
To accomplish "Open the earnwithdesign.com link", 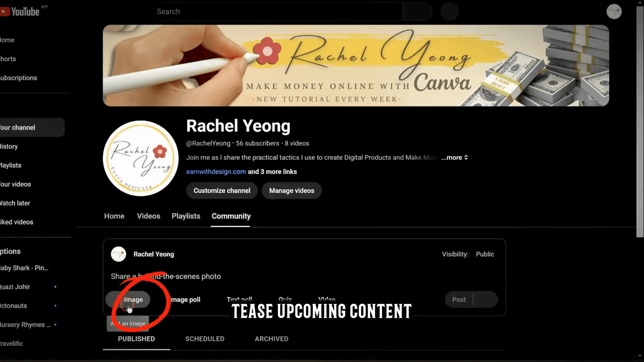I will 216,172.
